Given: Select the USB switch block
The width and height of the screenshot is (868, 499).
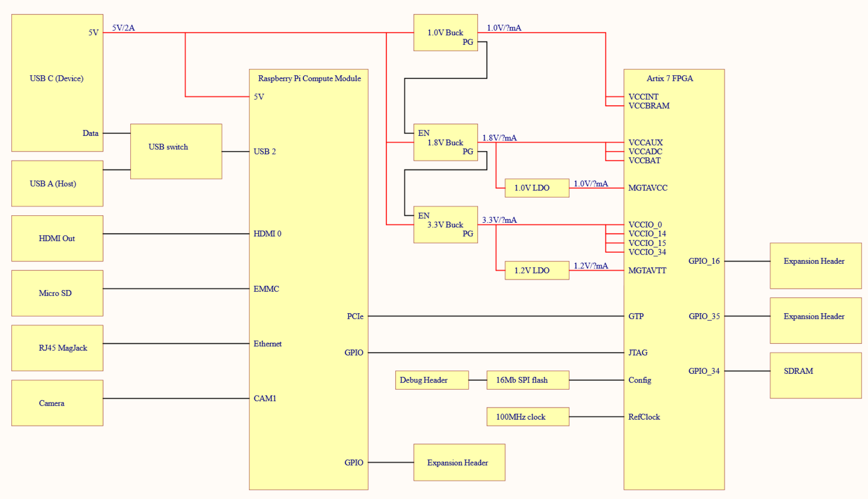Looking at the screenshot, I should click(176, 151).
